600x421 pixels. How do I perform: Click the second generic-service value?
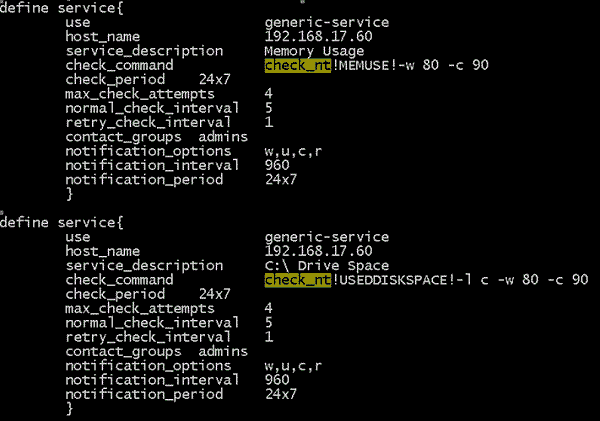327,237
